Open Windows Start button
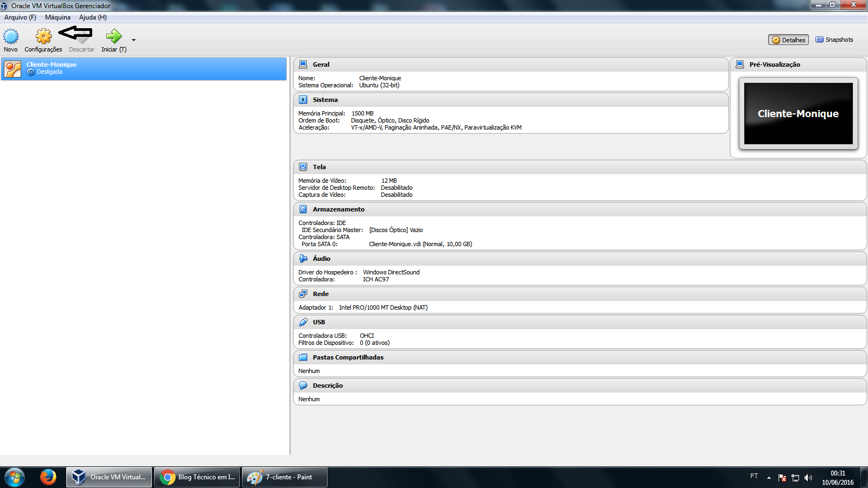 [15, 477]
